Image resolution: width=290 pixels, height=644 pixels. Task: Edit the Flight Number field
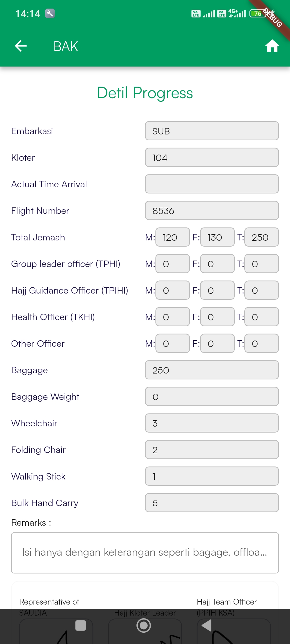coord(212,211)
